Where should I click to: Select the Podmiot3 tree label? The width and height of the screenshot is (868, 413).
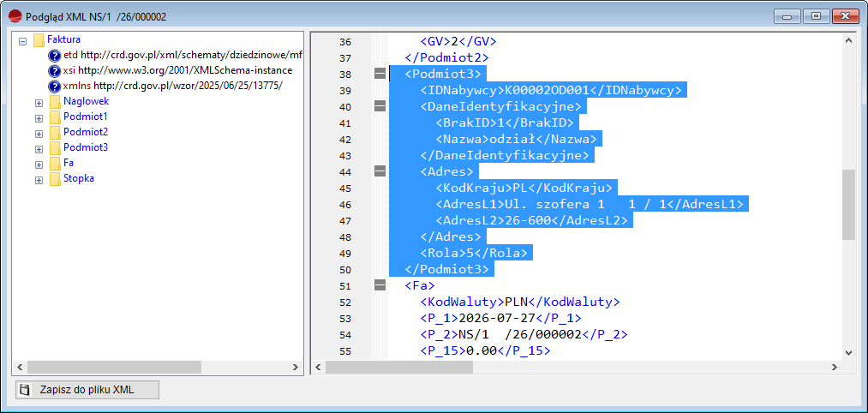[85, 148]
